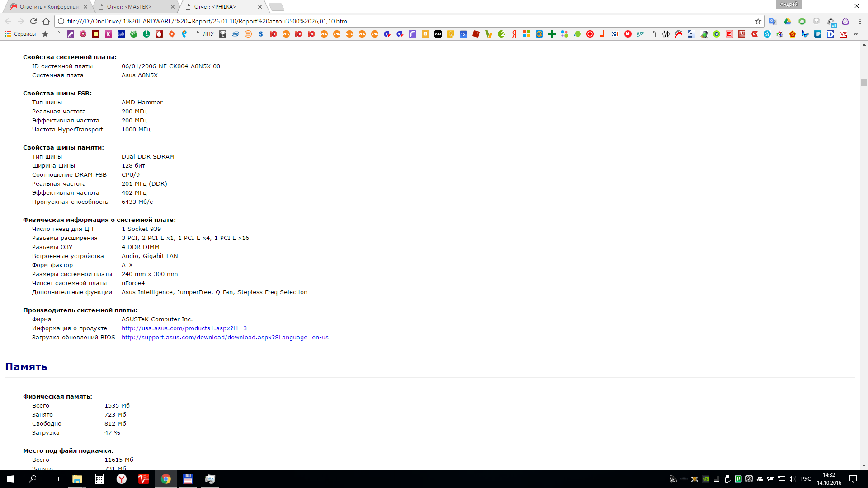
Task: Open the usa.asus.com product information link
Action: pyautogui.click(x=184, y=328)
